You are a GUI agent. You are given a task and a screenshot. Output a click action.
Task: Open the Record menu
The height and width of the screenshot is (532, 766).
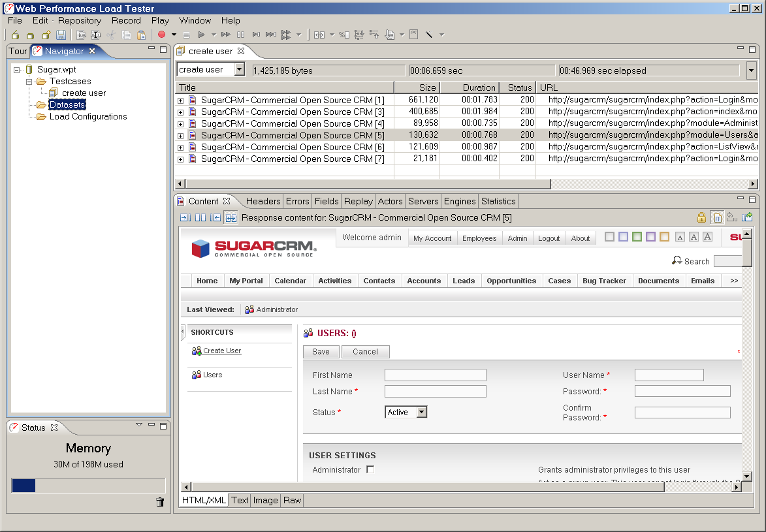pyautogui.click(x=126, y=20)
